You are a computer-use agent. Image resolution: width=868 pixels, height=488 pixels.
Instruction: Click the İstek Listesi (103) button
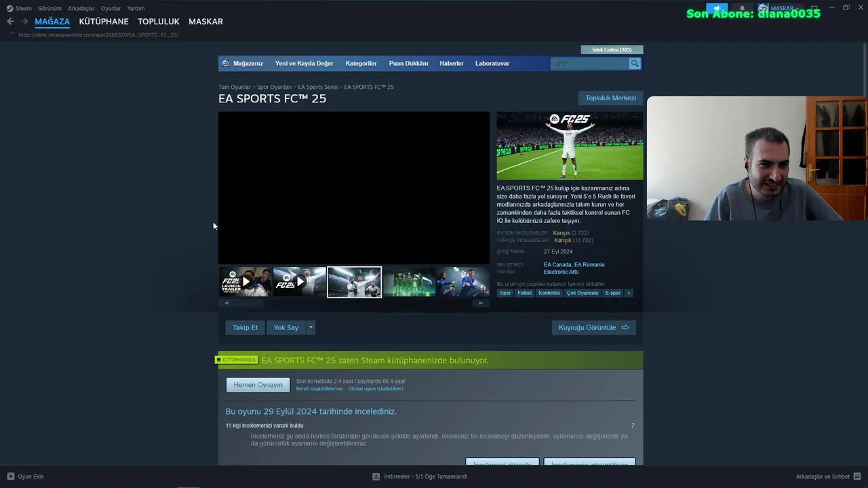tap(612, 49)
